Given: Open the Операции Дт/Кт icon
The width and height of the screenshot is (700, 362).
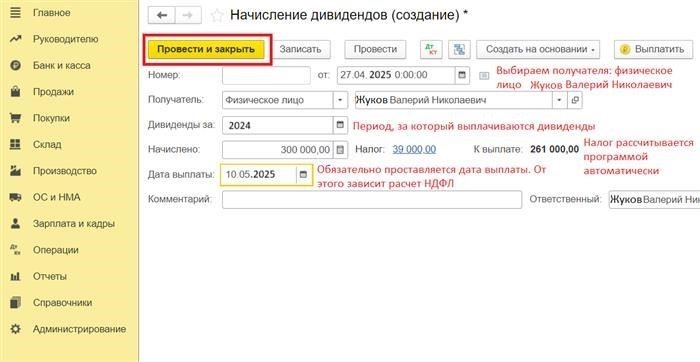Looking at the screenshot, I should (x=16, y=250).
